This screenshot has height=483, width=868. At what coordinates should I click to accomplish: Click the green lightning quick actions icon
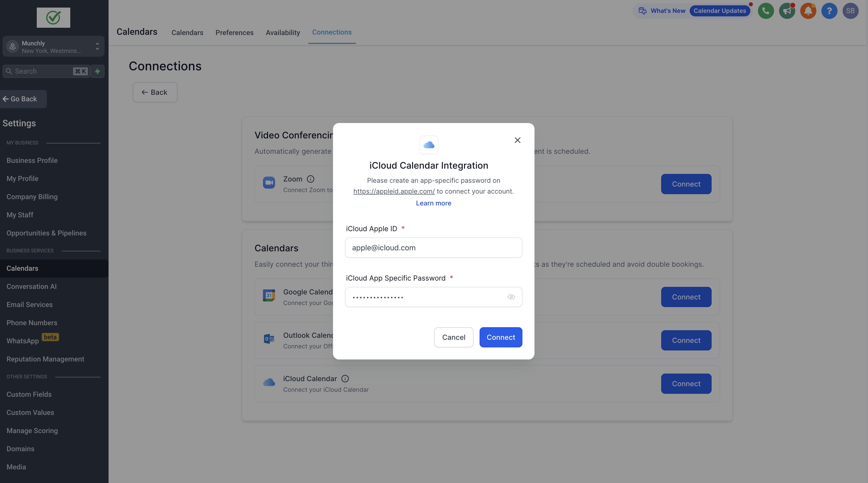[97, 71]
